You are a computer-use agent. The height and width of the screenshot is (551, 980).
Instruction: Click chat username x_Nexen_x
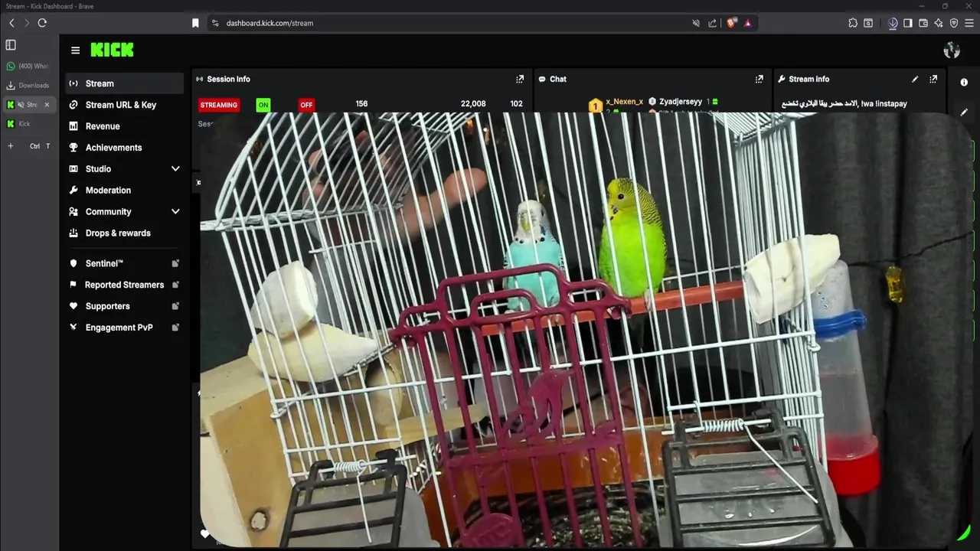point(624,102)
